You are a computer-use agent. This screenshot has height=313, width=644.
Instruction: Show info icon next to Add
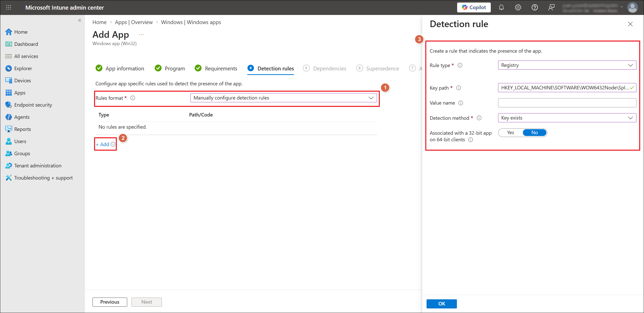(113, 144)
